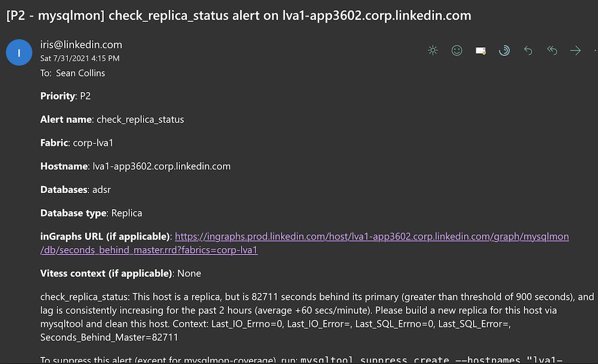598x364 pixels.
Task: Reply to the sender with the single arrow
Action: pos(528,50)
